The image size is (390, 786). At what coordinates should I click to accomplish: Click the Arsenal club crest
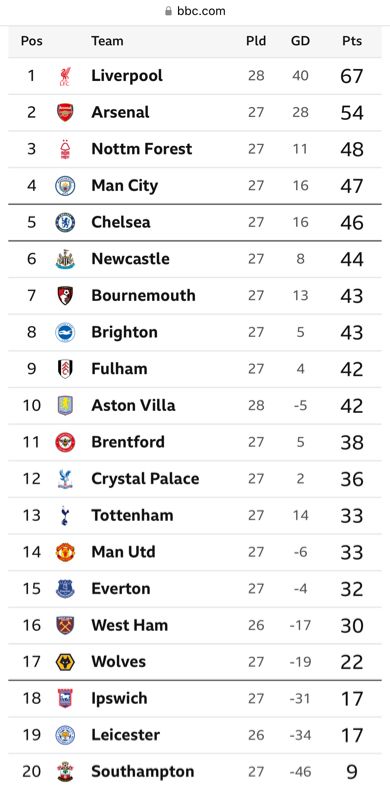tap(65, 112)
